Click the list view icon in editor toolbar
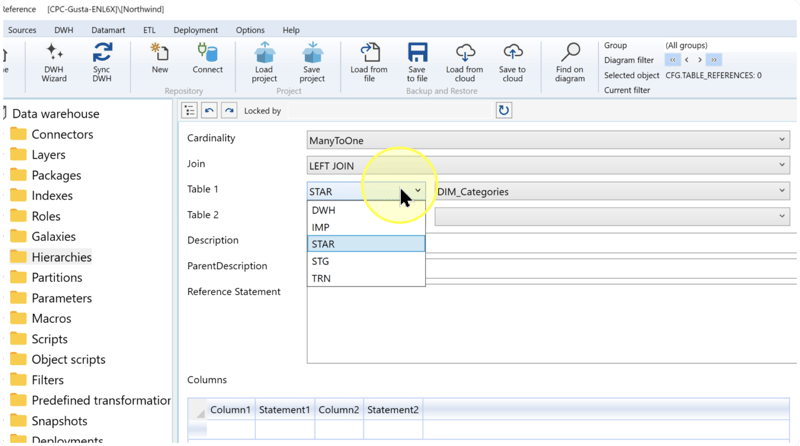Screen dimensions: 800x446 tap(189, 110)
